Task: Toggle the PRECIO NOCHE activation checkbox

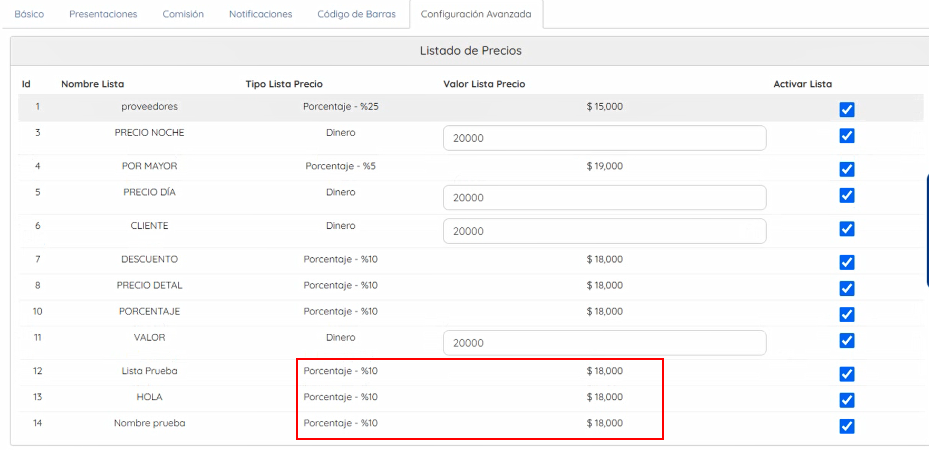Action: point(847,136)
